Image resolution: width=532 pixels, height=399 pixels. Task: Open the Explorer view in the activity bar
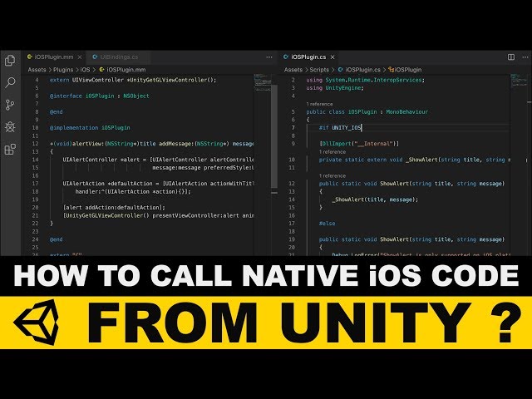click(10, 61)
